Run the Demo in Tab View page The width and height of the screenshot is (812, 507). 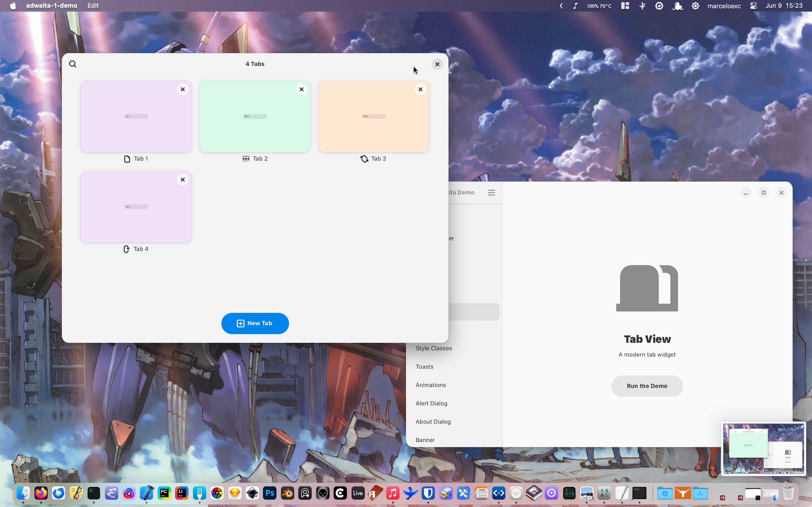(647, 386)
